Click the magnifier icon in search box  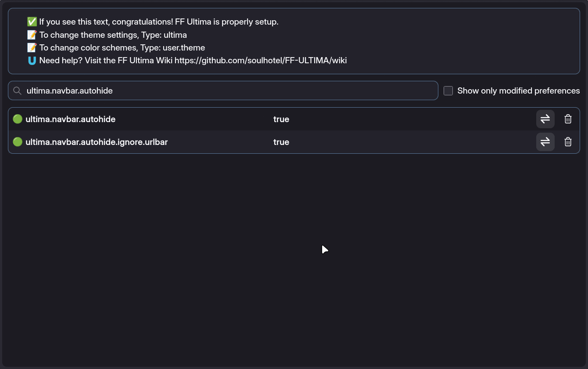point(17,90)
